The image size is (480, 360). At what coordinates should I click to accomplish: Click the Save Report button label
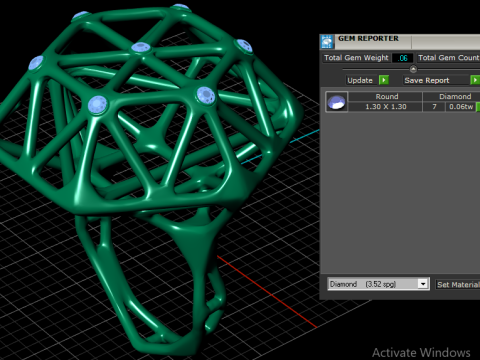[x=427, y=80]
